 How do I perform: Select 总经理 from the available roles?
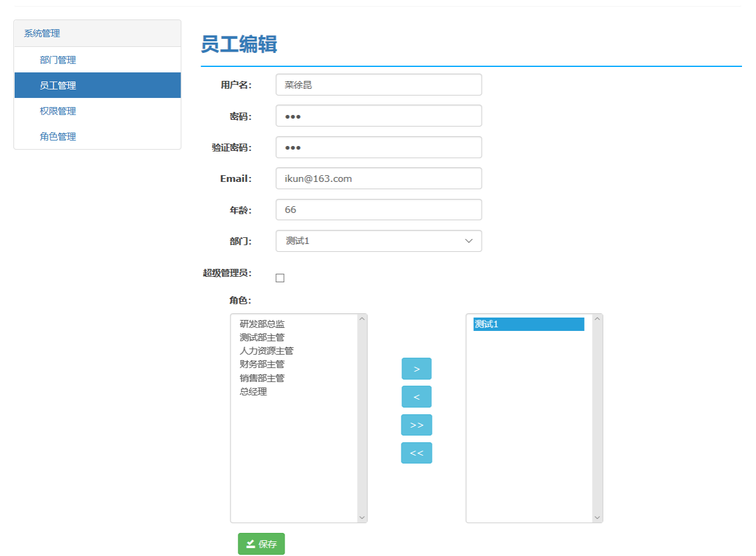pyautogui.click(x=251, y=391)
